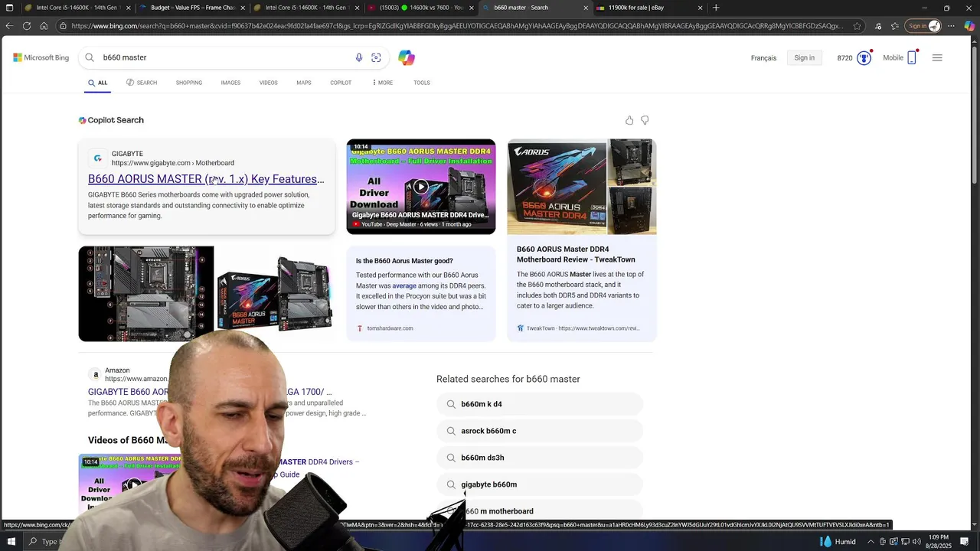Click the taskbar search icon
Screen dimensions: 980x551
[33, 542]
